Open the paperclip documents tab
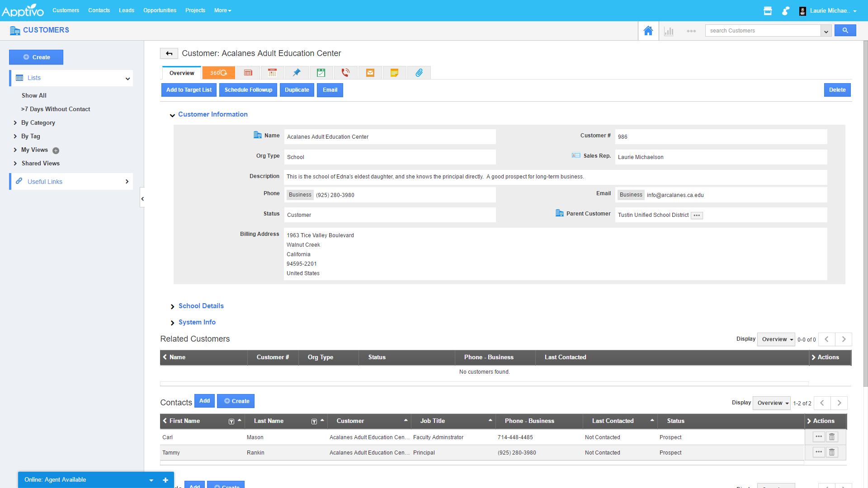This screenshot has height=488, width=868. (419, 73)
